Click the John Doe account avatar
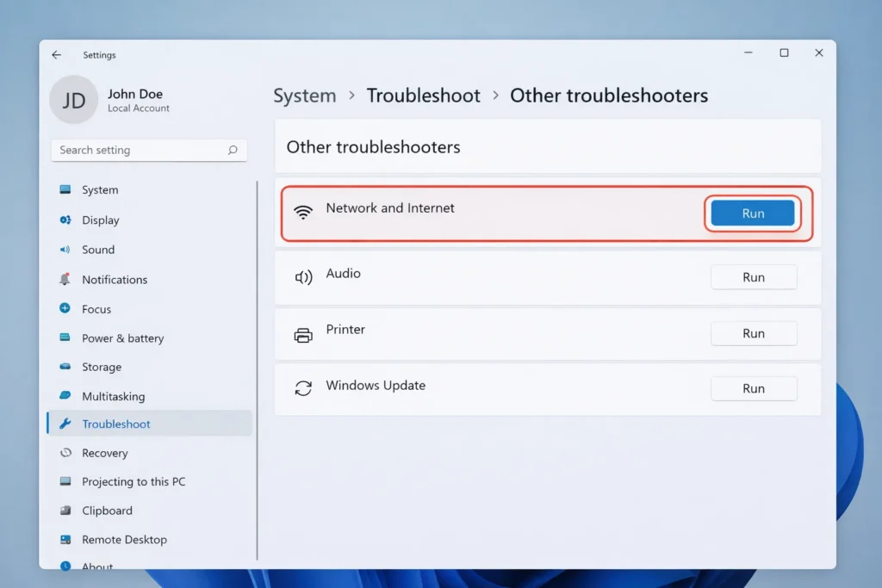The height and width of the screenshot is (588, 882). pyautogui.click(x=73, y=100)
